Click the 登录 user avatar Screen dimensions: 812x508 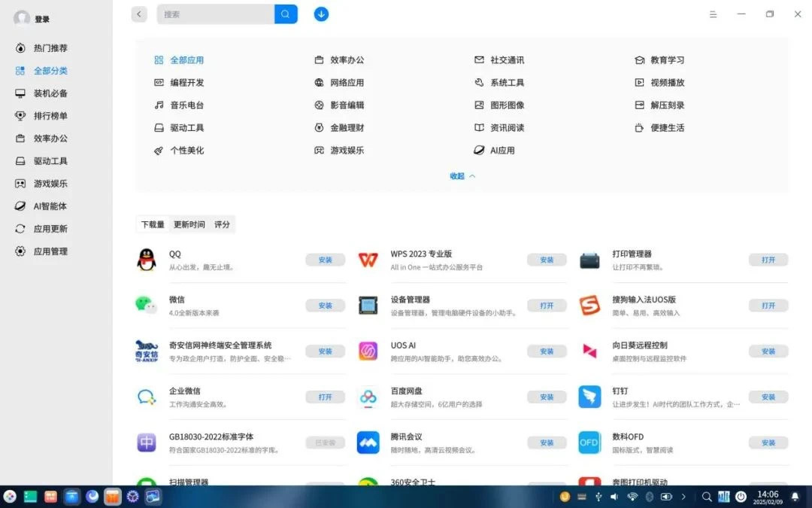coord(22,19)
